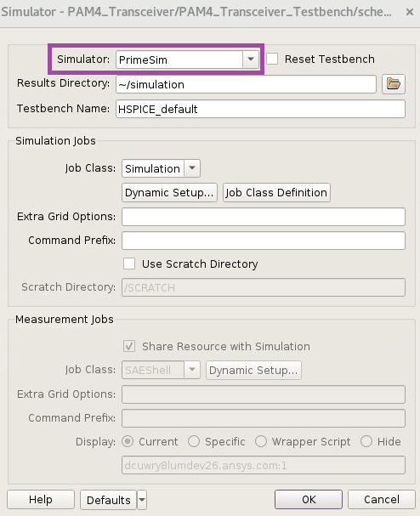420x516 pixels.
Task: Open Job Class Definition button
Action: [x=276, y=192]
